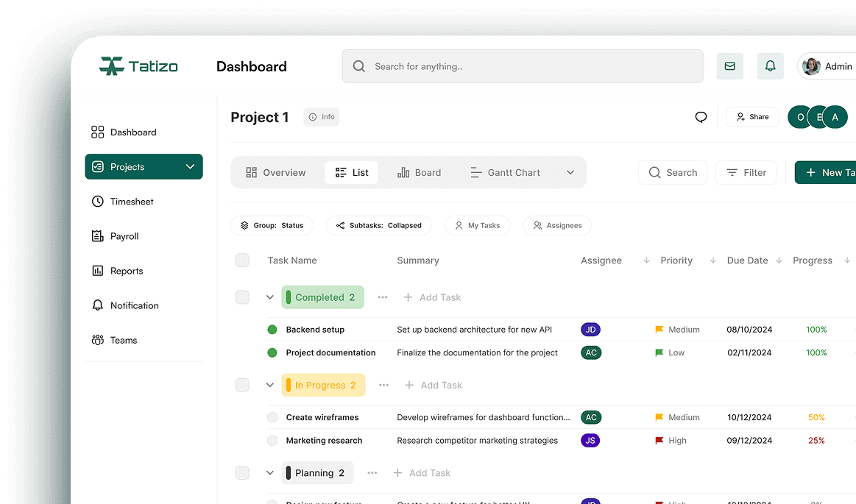The height and width of the screenshot is (504, 856).
Task: Click the Teams icon in the sidebar
Action: click(x=97, y=340)
